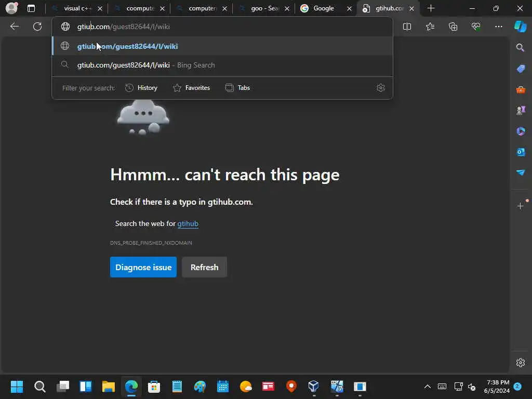
Task: Select the gtiub.com/guest82644/l/wiki URL suggestion
Action: click(222, 46)
